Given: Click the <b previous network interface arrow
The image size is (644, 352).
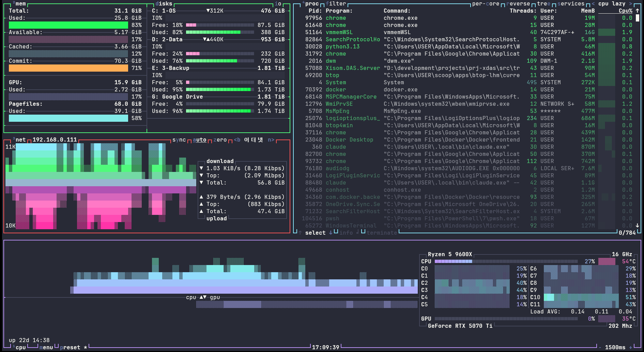Looking at the screenshot, I should pos(237,140).
